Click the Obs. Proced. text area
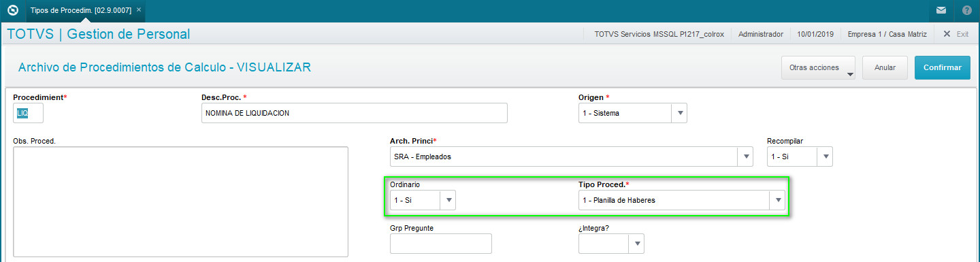980x262 pixels. tap(181, 201)
